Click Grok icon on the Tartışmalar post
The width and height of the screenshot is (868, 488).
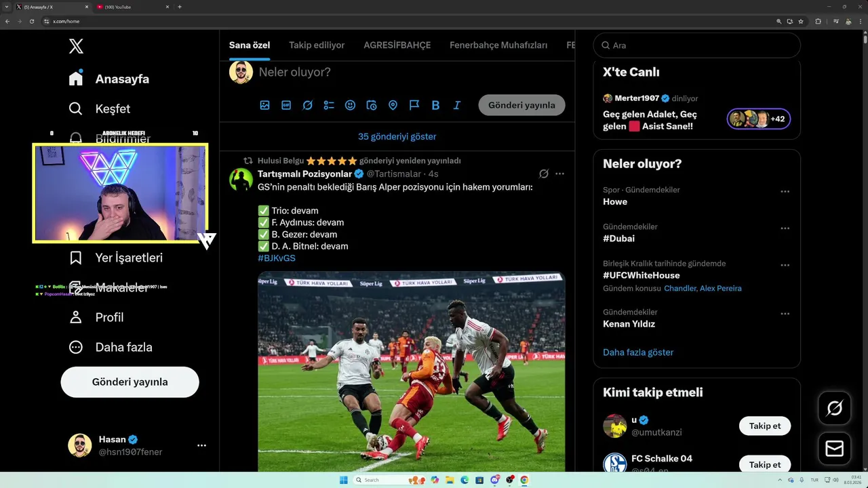click(544, 174)
